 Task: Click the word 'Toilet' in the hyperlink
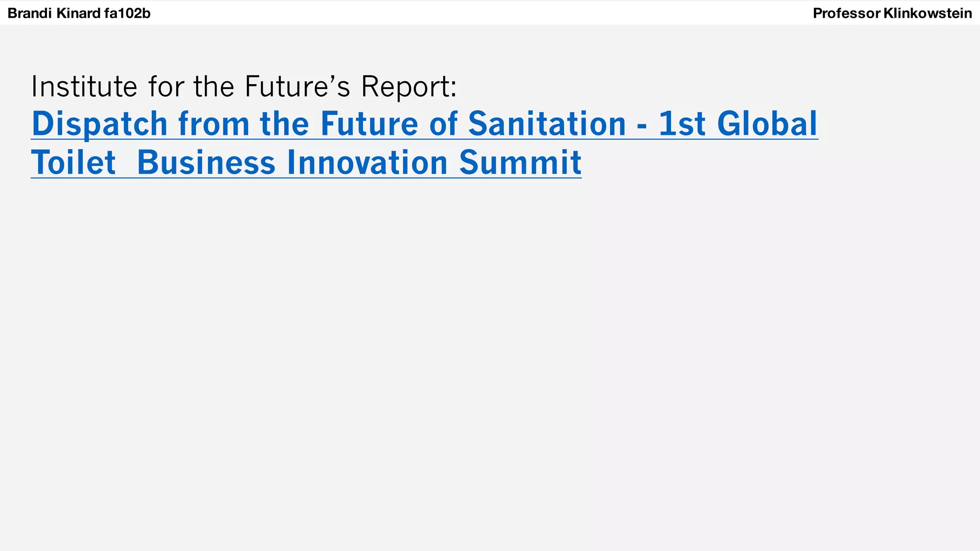[x=73, y=163]
